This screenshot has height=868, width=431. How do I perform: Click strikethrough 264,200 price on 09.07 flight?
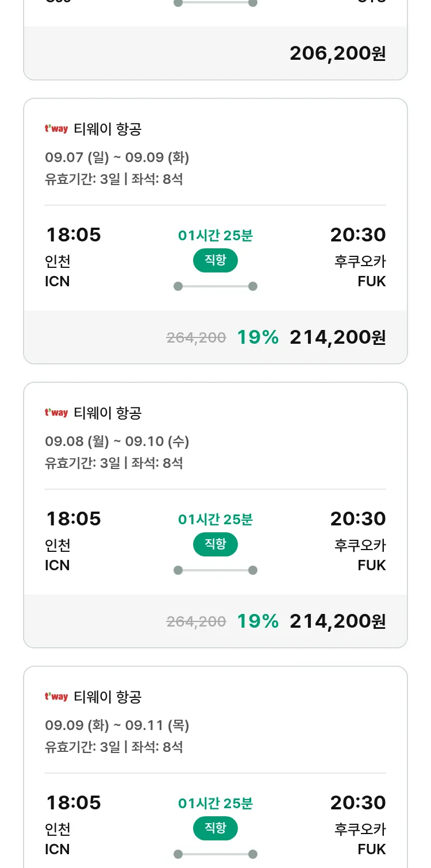196,338
